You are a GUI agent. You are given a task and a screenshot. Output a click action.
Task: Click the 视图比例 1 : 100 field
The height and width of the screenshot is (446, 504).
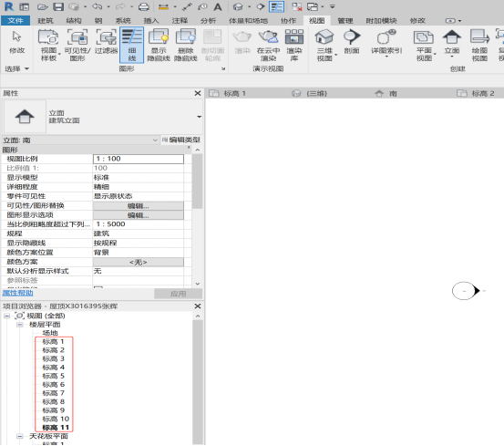click(x=139, y=159)
